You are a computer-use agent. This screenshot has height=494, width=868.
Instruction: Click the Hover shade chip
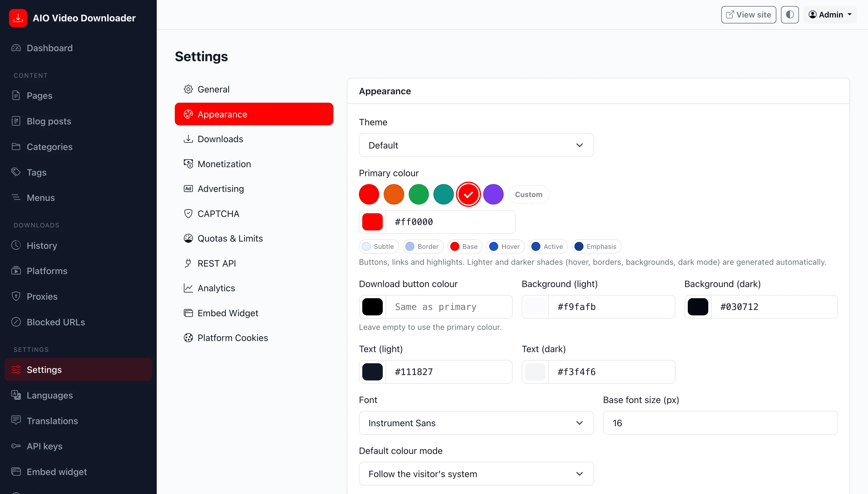505,246
